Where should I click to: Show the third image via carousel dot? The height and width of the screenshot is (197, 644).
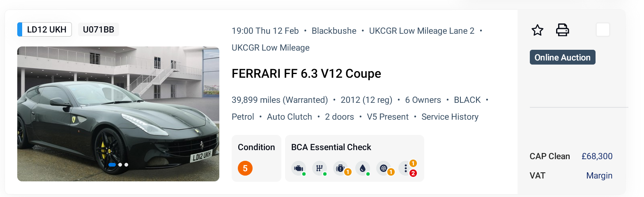pos(126,165)
